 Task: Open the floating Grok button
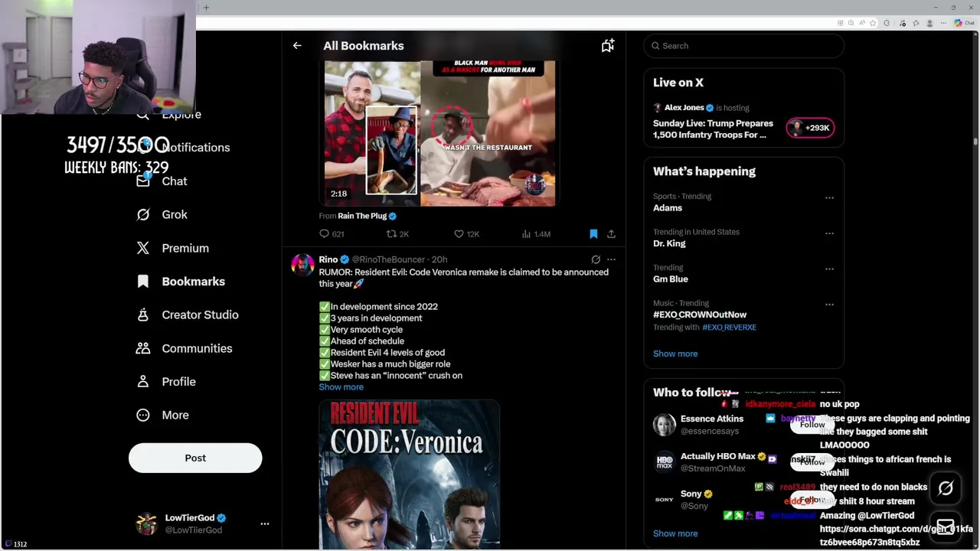[x=946, y=488]
